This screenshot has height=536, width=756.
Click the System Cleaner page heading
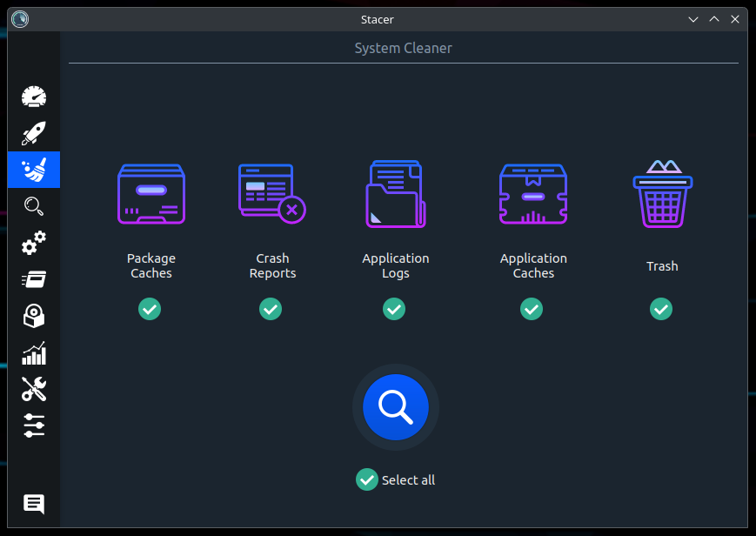pyautogui.click(x=404, y=48)
